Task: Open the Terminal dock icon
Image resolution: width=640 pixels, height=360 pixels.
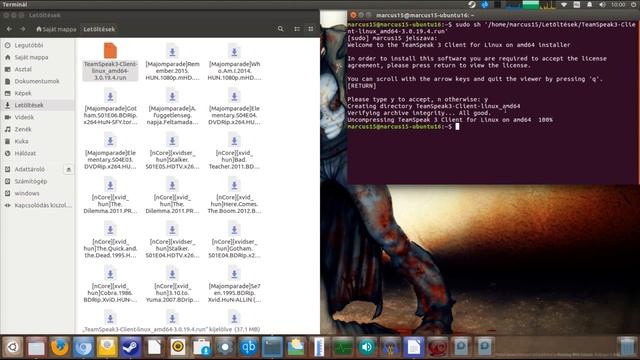Action: point(272,347)
